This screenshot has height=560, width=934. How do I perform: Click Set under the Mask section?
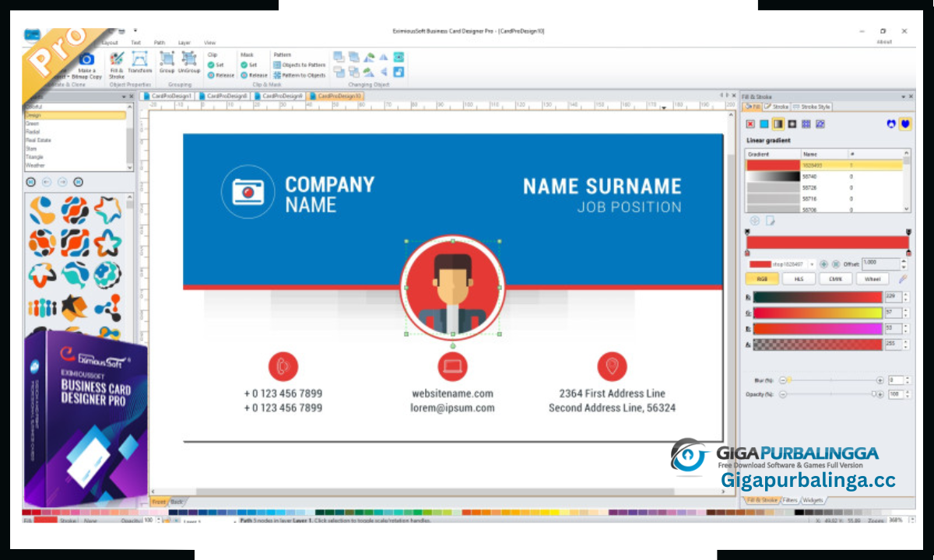[248, 65]
